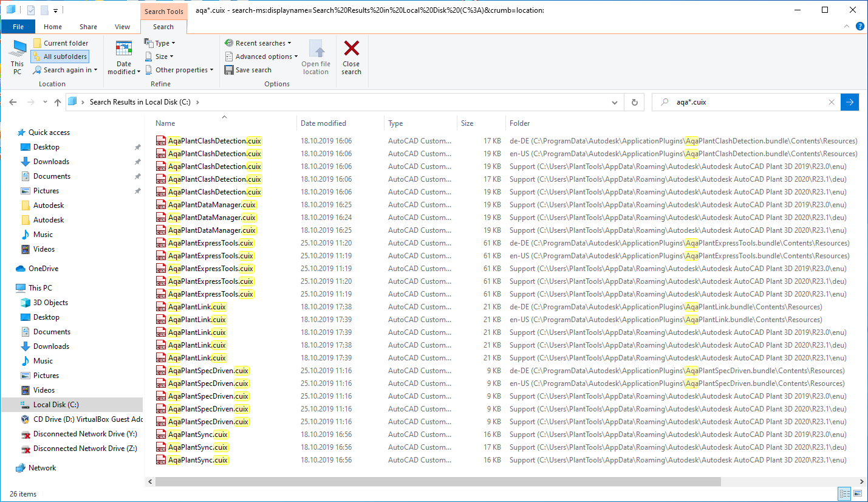Click the Up one level arrow
This screenshot has height=502, width=868.
58,102
